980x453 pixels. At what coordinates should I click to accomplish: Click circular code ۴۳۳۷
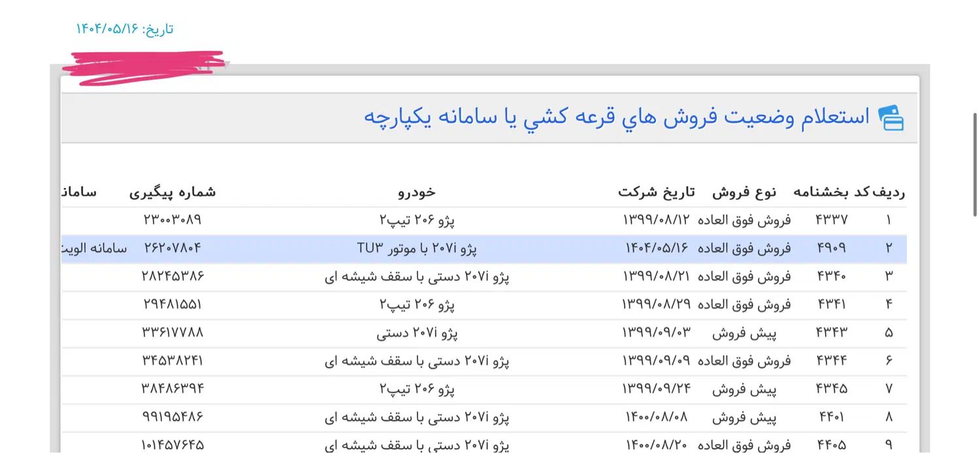[832, 220]
